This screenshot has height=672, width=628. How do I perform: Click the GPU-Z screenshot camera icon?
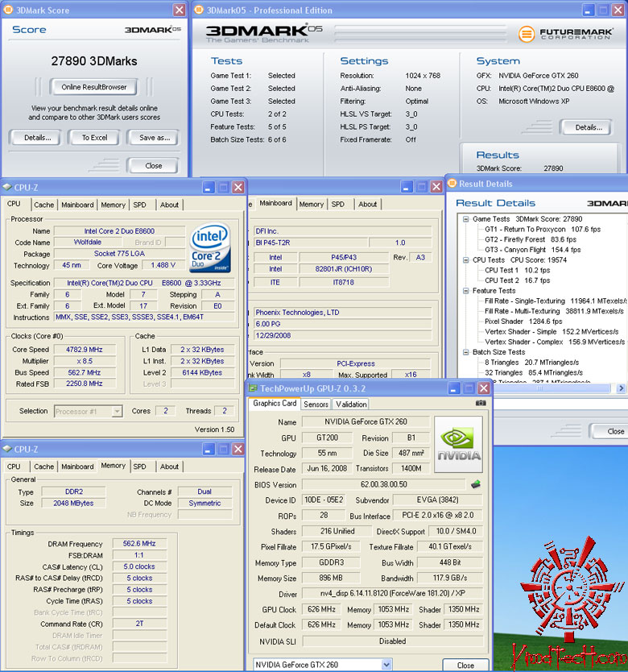click(x=481, y=403)
